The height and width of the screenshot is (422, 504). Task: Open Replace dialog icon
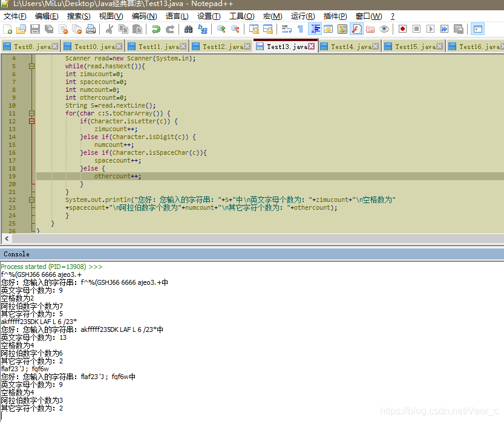(203, 29)
